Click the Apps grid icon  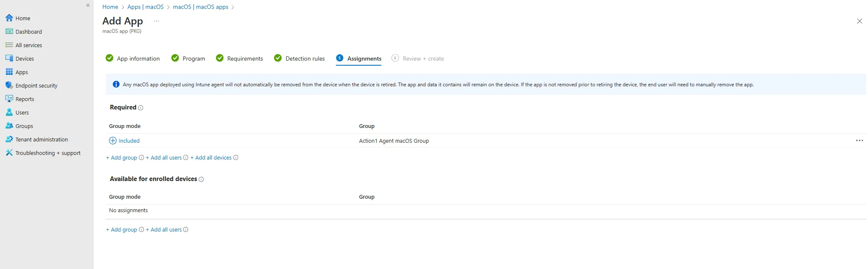[x=9, y=72]
